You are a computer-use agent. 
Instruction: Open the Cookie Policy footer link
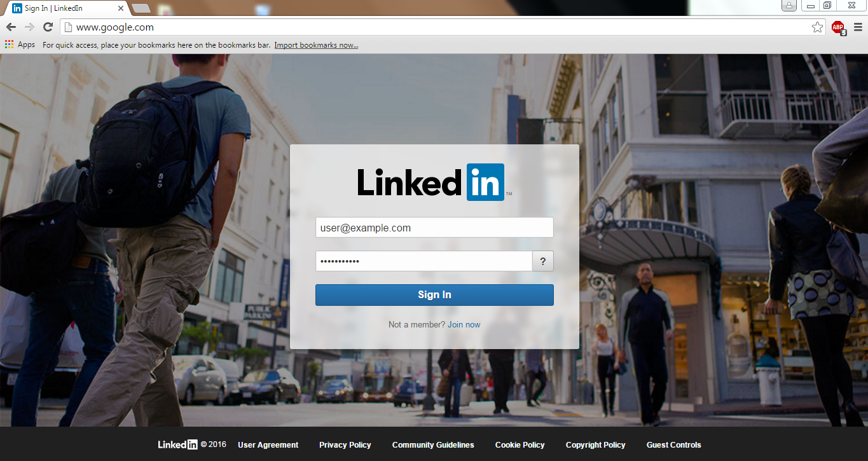tap(520, 444)
